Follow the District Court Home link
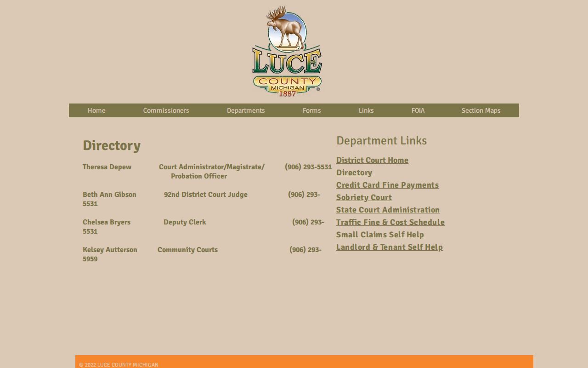 click(x=372, y=160)
